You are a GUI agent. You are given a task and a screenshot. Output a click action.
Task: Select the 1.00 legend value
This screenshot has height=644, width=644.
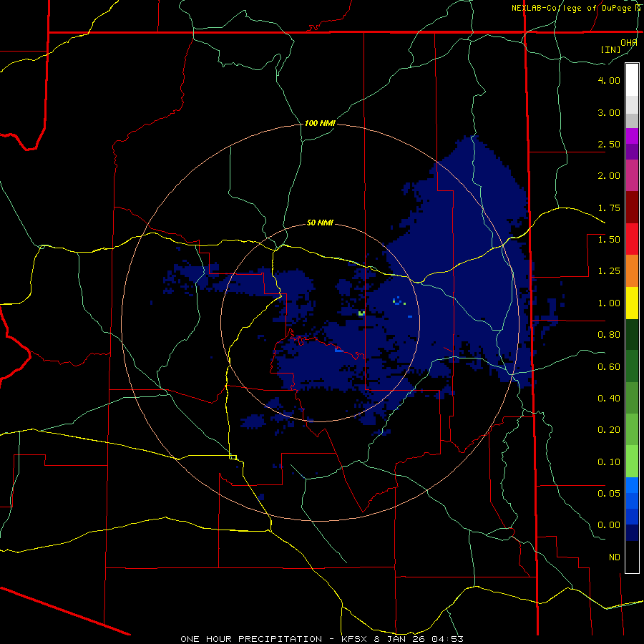pyautogui.click(x=609, y=303)
